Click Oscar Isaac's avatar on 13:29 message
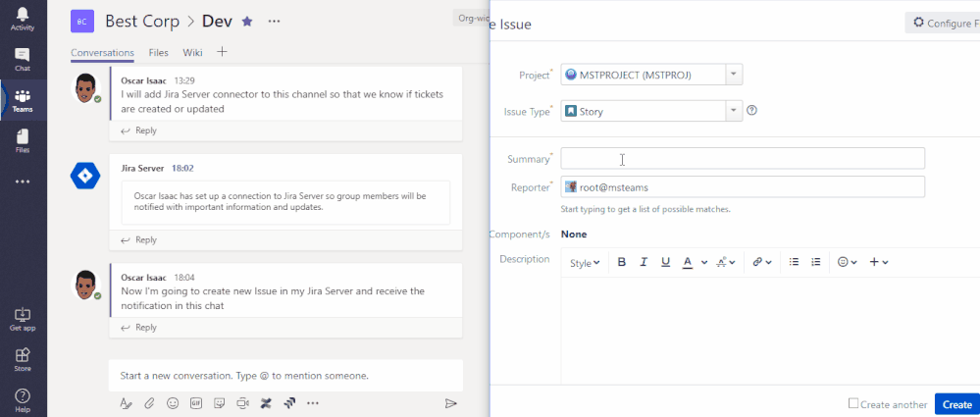This screenshot has width=980, height=417. click(85, 88)
